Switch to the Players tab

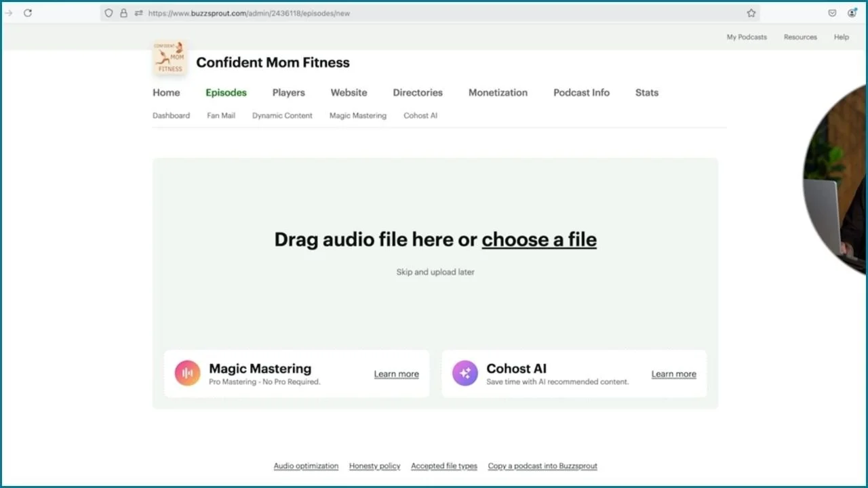[x=289, y=93]
